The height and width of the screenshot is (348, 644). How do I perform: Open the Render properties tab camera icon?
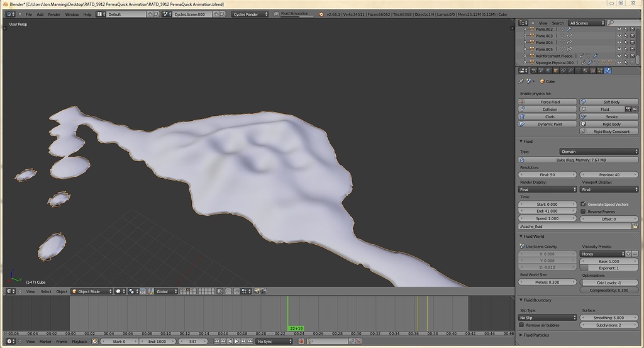click(534, 70)
